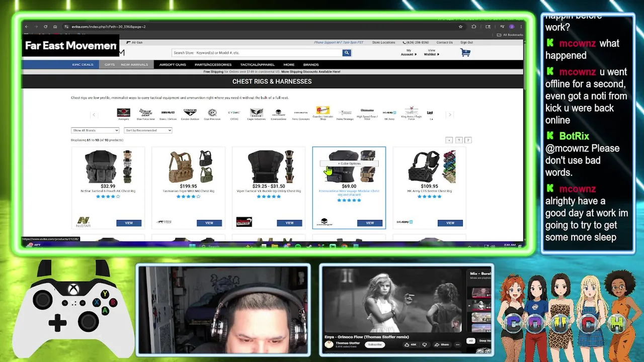Open the Sort by Recommended dropdown
This screenshot has height=362, width=644.
(x=148, y=130)
